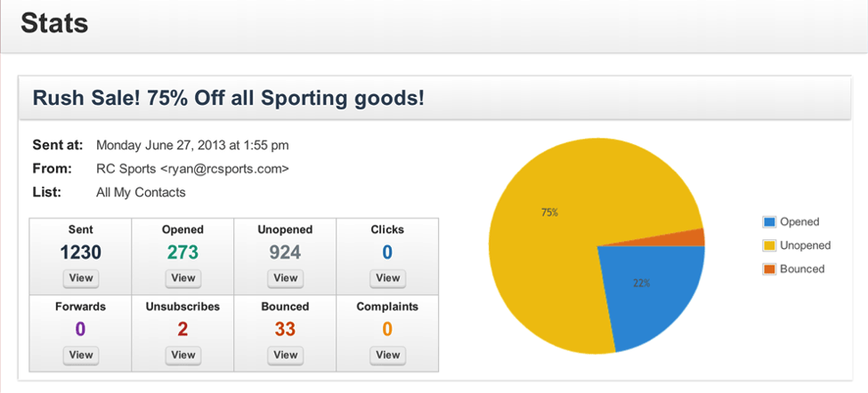Open View under Complaints
868x393 pixels.
tap(388, 354)
